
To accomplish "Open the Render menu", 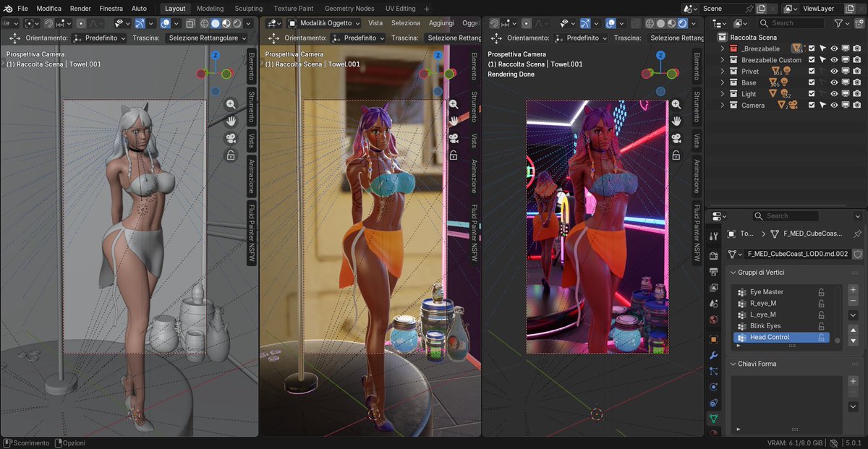I will (80, 9).
